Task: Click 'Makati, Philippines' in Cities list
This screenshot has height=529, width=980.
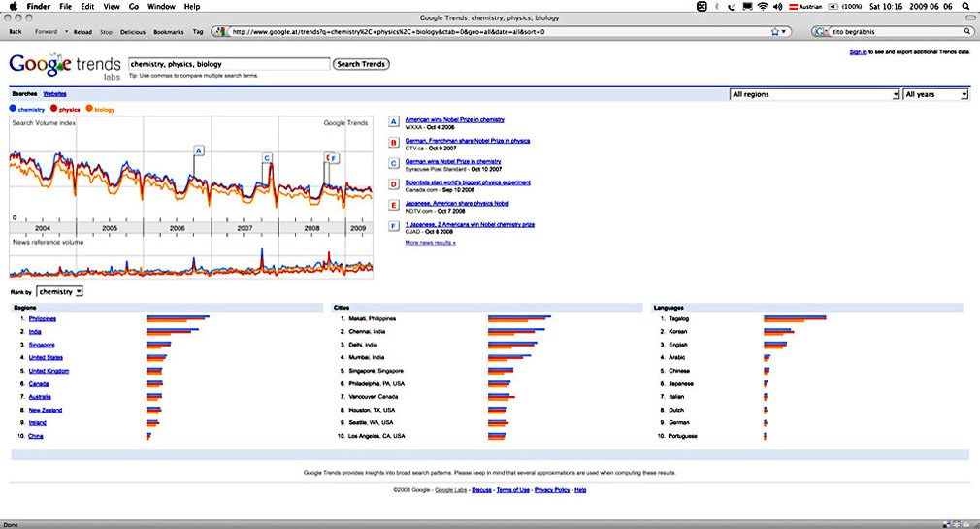Action: point(372,319)
